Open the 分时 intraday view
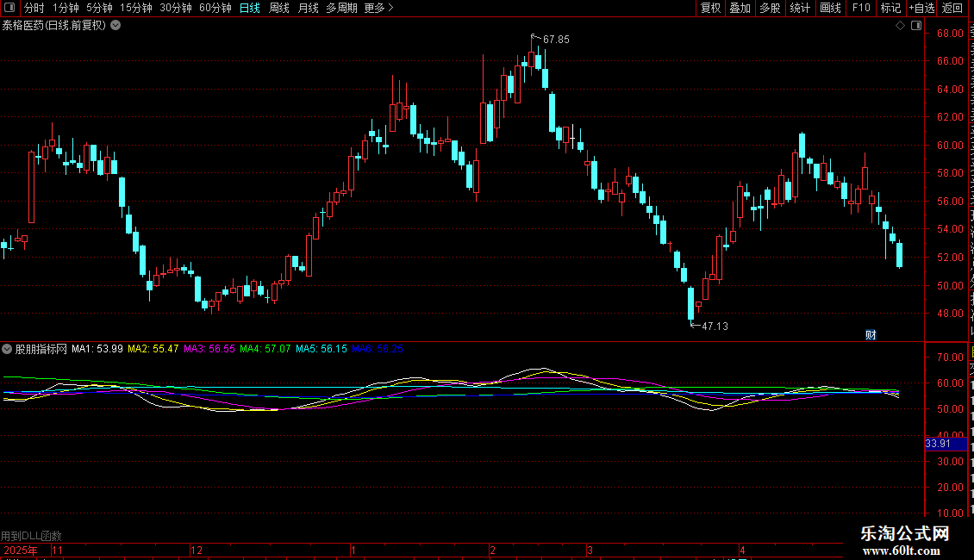Image resolution: width=974 pixels, height=560 pixels. (34, 8)
